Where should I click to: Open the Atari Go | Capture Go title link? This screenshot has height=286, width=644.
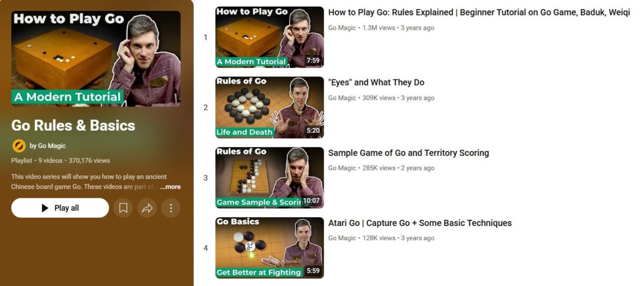point(420,223)
